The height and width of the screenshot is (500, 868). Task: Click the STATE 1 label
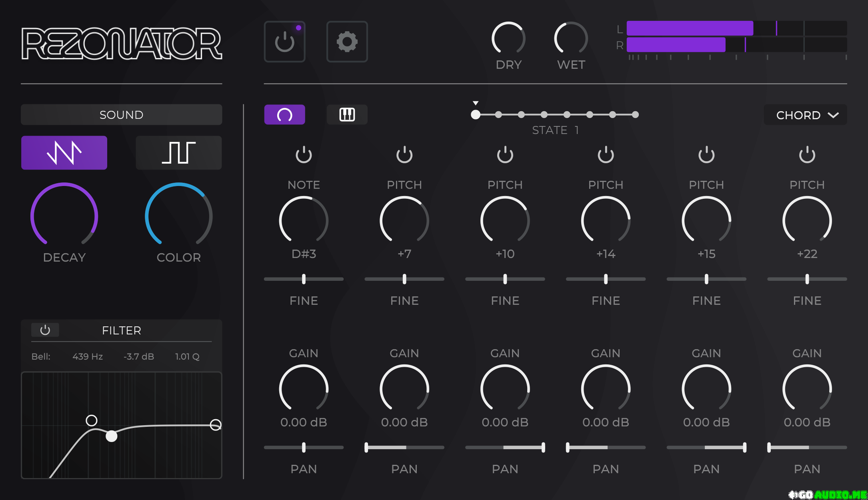pos(555,130)
